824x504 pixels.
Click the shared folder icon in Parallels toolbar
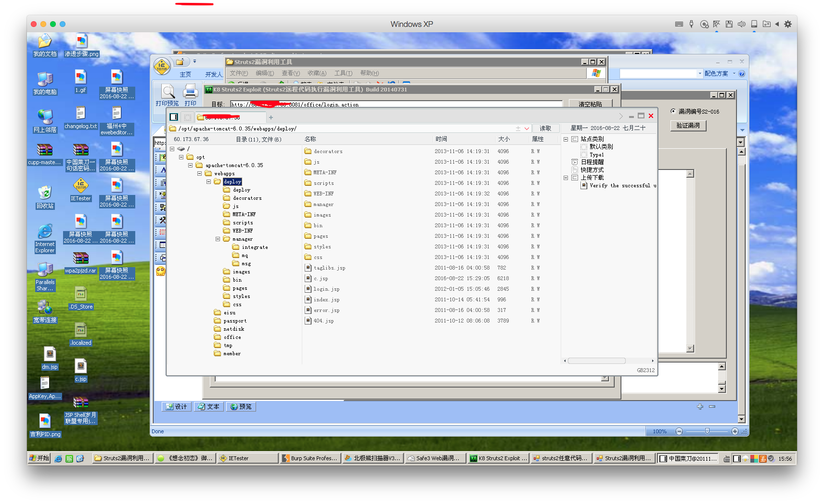pyautogui.click(x=767, y=24)
